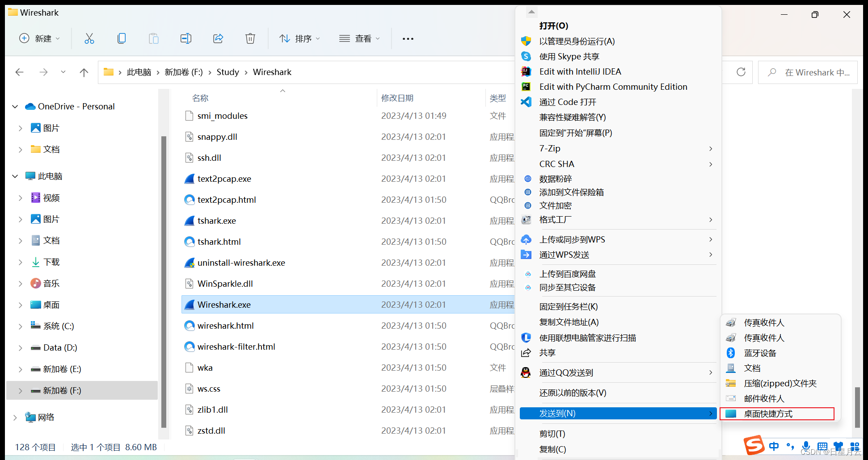Open the 查看 view dropdown
This screenshot has height=460, width=868.
pos(359,38)
